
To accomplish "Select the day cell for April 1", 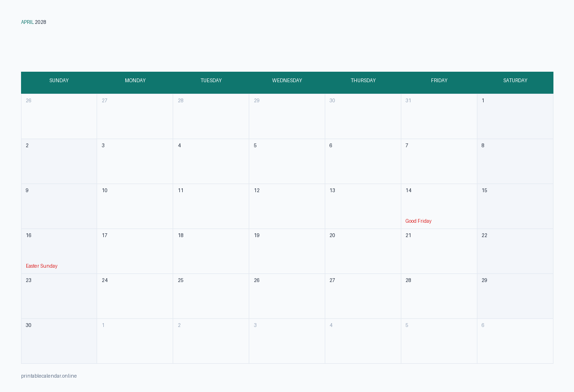I will click(x=515, y=116).
